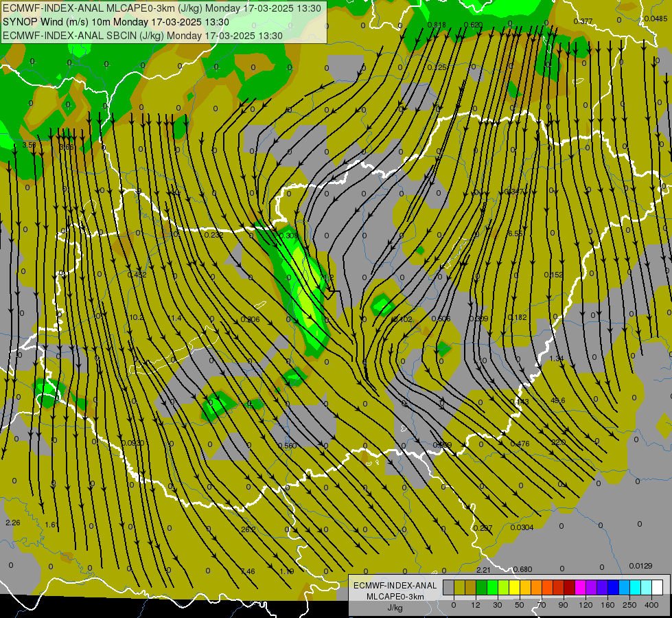672x618 pixels.
Task: Click the map value 3.65
Action: tap(67, 147)
